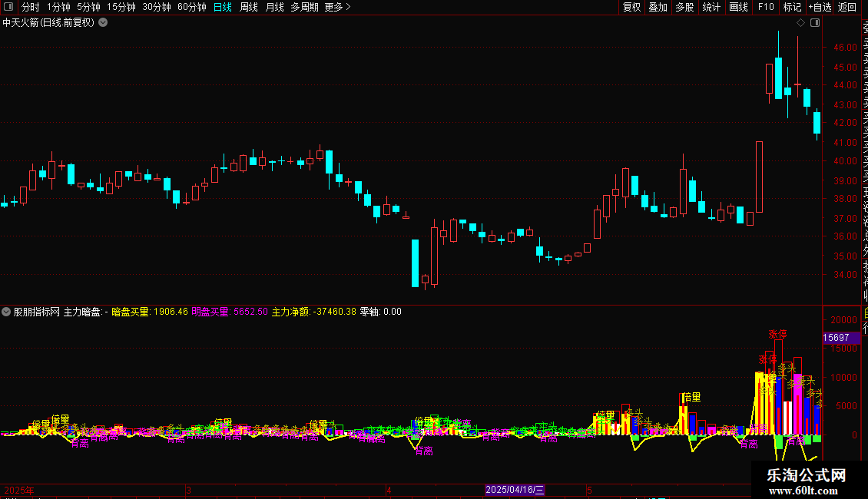Click the 叠加 overlay button
Screen dimensions: 868x499
coord(658,7)
